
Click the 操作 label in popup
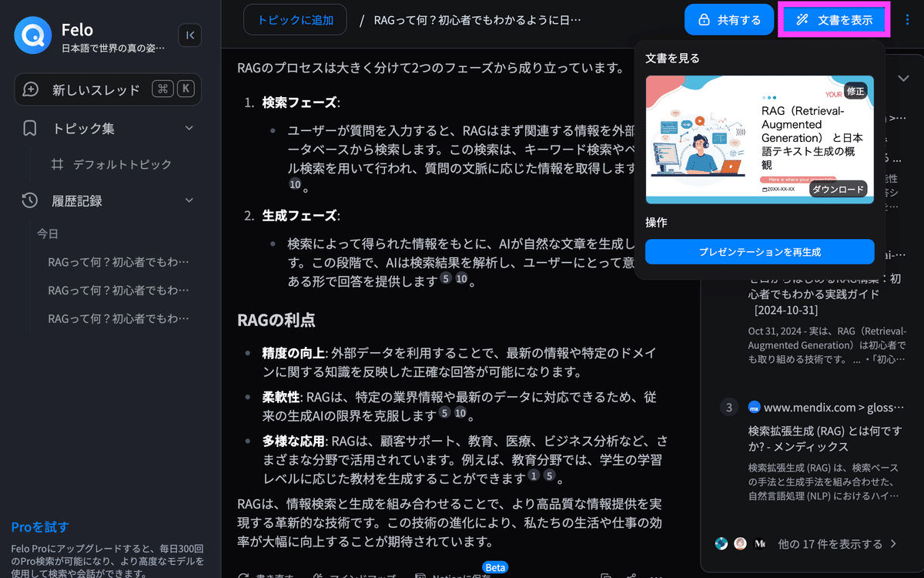point(656,222)
